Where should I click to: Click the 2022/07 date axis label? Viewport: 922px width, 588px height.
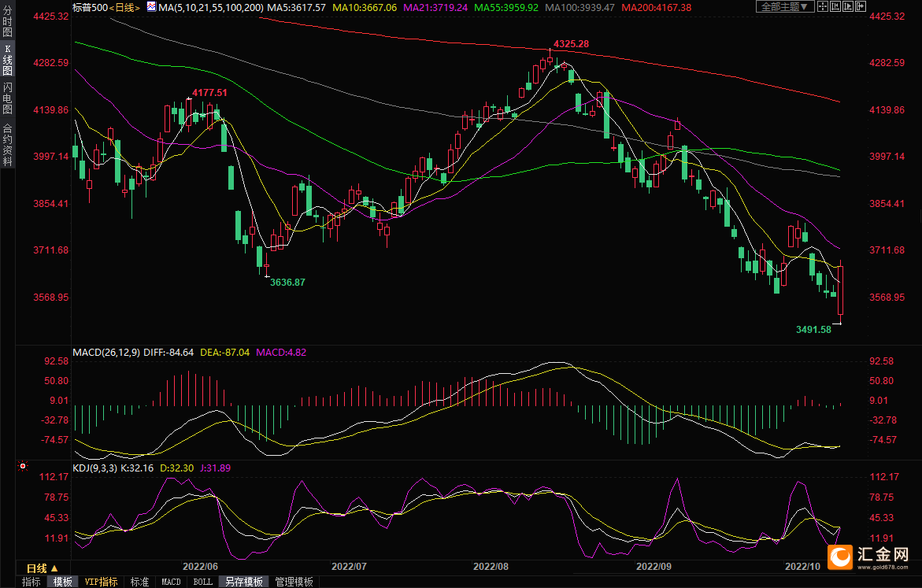[x=349, y=566]
